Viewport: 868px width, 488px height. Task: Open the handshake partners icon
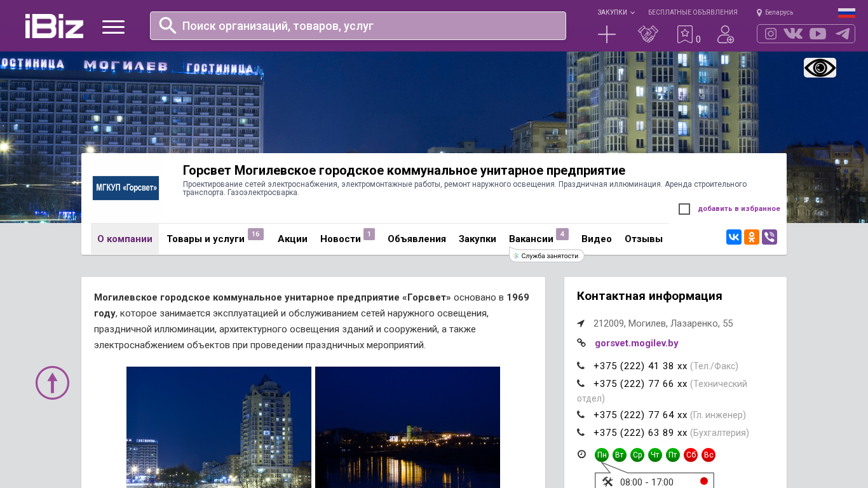648,34
